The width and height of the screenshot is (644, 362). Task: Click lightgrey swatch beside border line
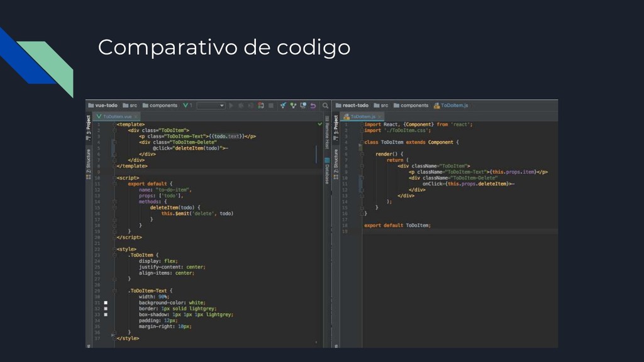(x=106, y=309)
